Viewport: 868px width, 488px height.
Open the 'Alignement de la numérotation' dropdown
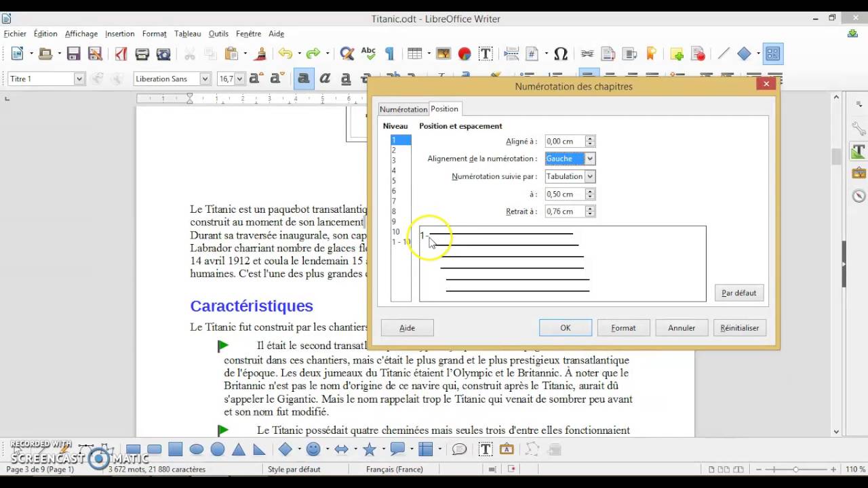[590, 159]
